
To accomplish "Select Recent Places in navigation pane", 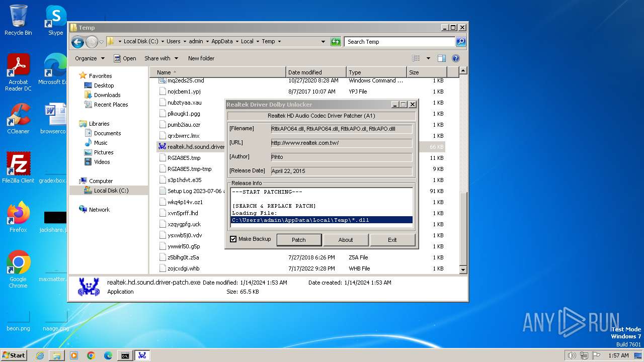I will tap(111, 105).
